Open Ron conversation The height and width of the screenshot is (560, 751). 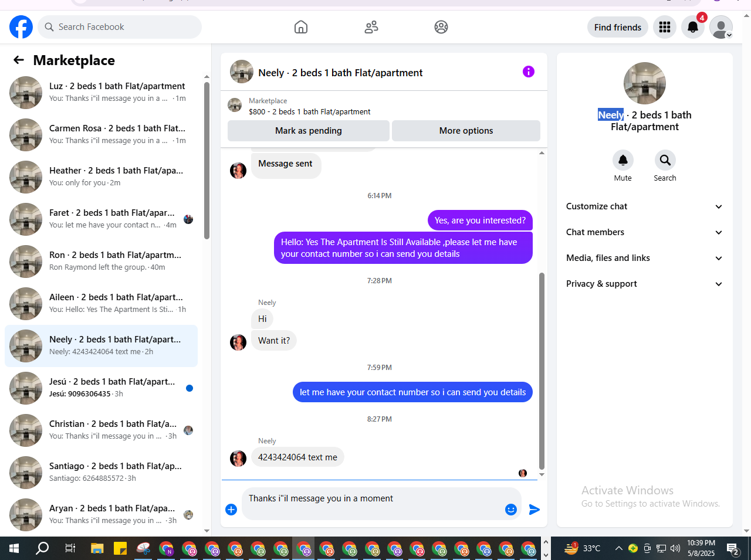(101, 262)
